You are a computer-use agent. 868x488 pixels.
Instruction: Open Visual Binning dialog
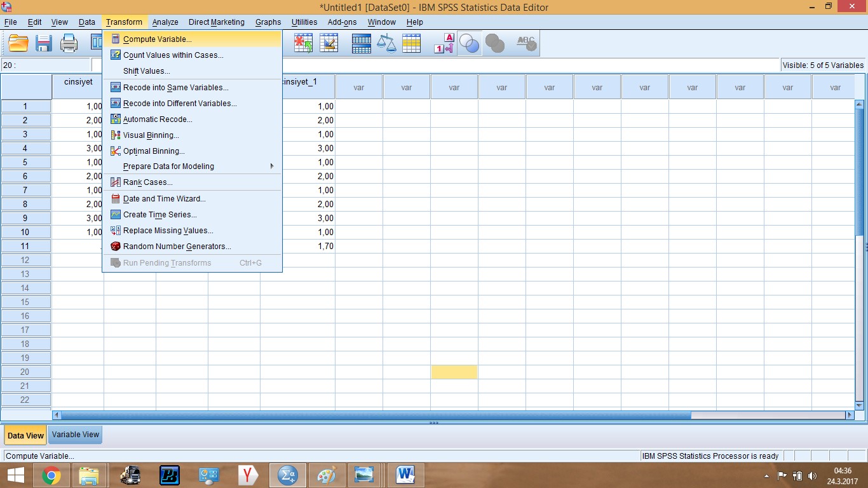192,135
